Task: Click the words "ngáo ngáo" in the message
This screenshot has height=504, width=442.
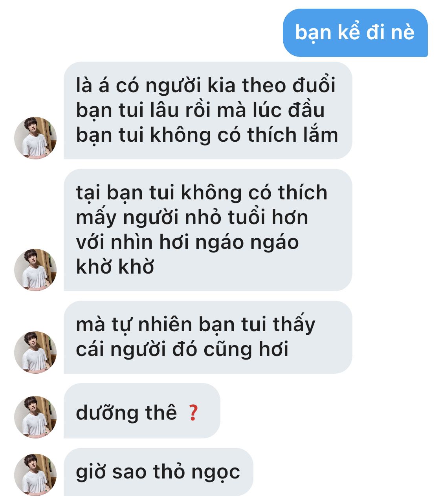Action: tap(247, 243)
